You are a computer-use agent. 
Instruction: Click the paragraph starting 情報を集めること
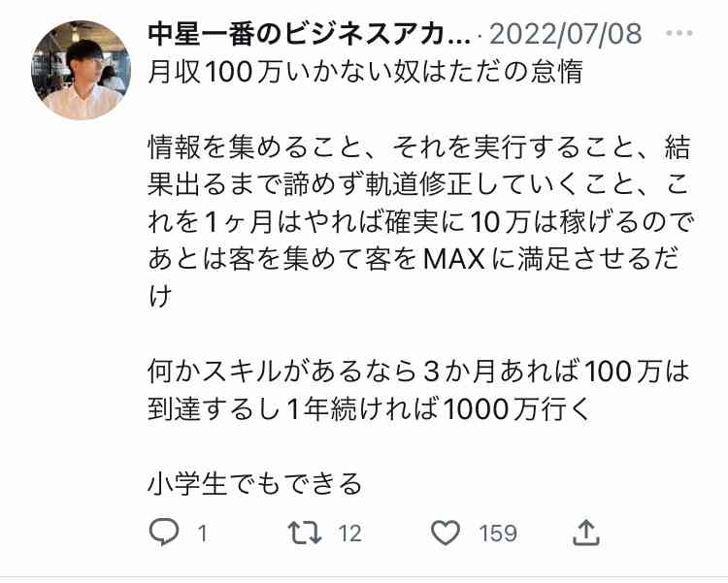click(x=420, y=222)
